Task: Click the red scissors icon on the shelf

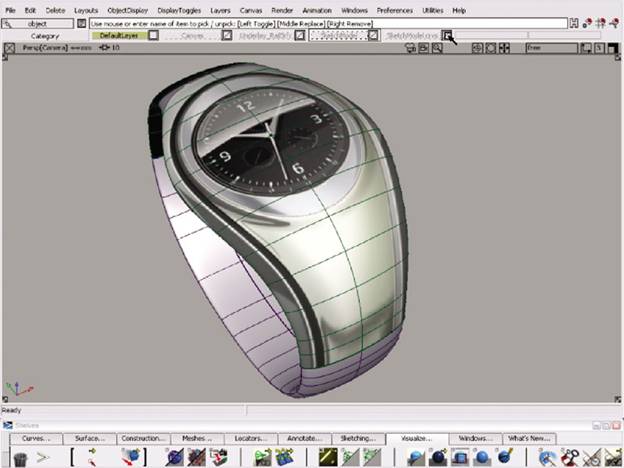Action: [570, 458]
